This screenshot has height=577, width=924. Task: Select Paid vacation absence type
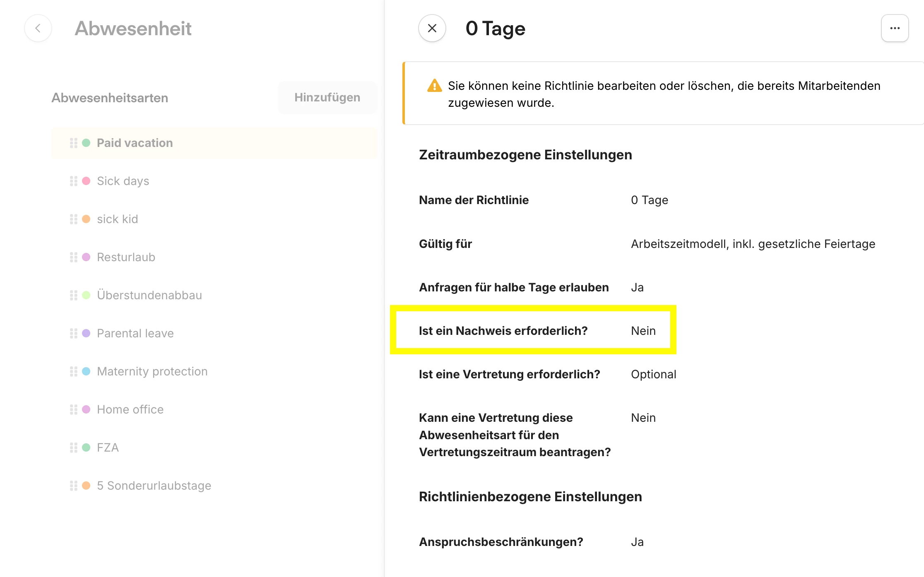tap(135, 143)
